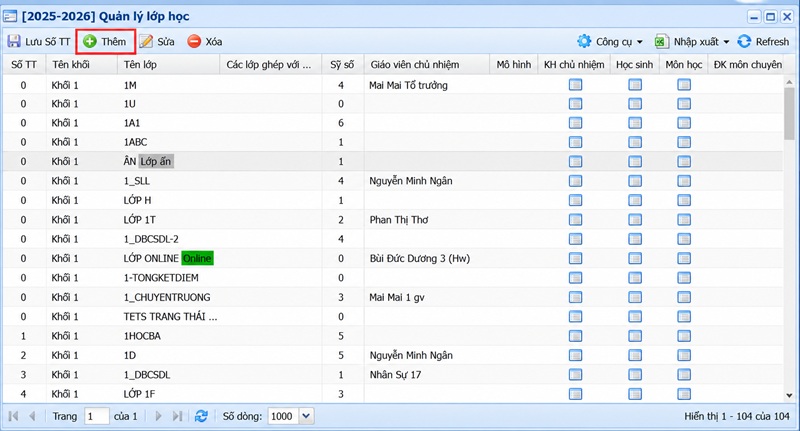Image resolution: width=800 pixels, height=431 pixels.
Task: Open Môn học icon for class 1_CHUYENTRUONG
Action: tap(684, 297)
